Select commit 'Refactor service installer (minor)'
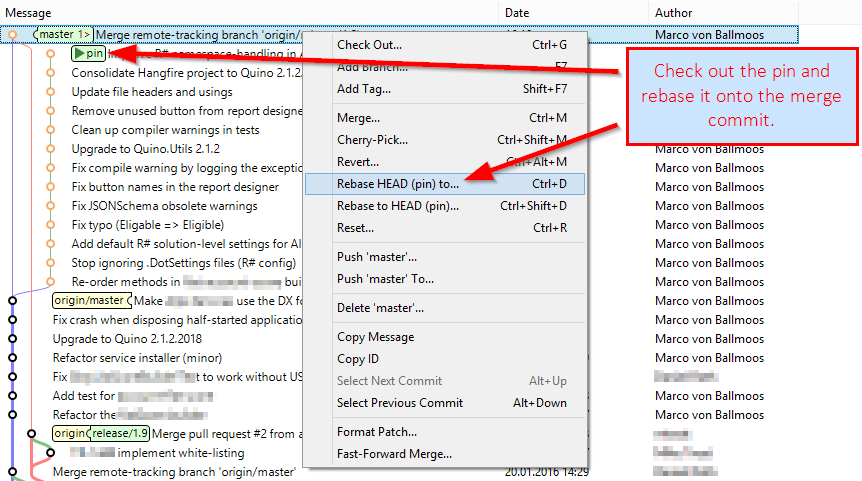The height and width of the screenshot is (481, 862). (x=137, y=358)
